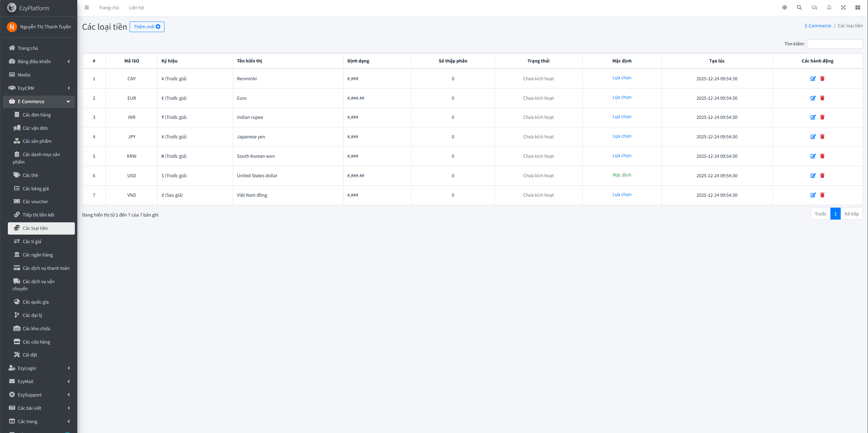Open the notifications bell icon
Viewport: 868px width, 433px height.
click(x=829, y=8)
